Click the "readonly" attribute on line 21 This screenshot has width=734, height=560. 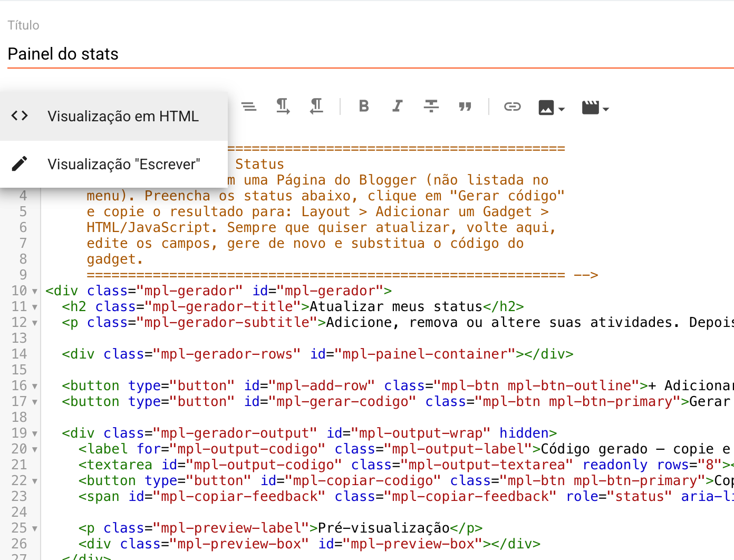click(615, 465)
